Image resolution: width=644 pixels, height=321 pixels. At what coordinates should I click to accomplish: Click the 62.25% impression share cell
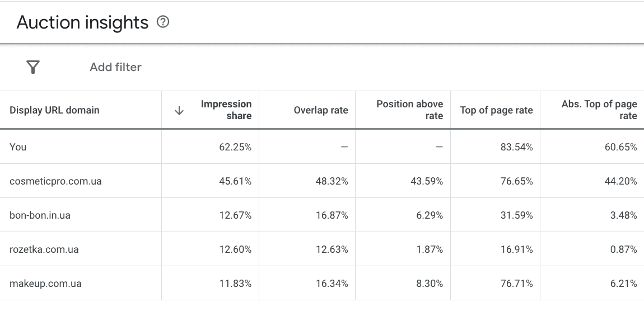(x=235, y=147)
